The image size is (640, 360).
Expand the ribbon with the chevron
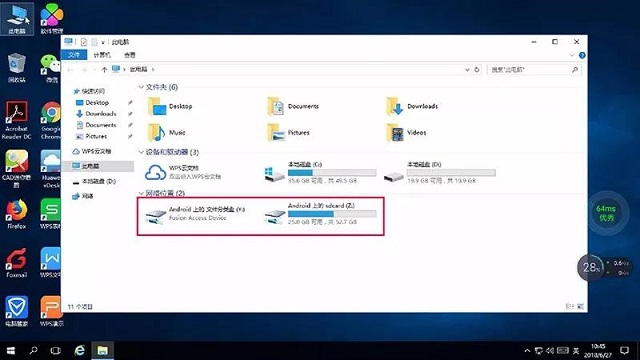(x=572, y=55)
